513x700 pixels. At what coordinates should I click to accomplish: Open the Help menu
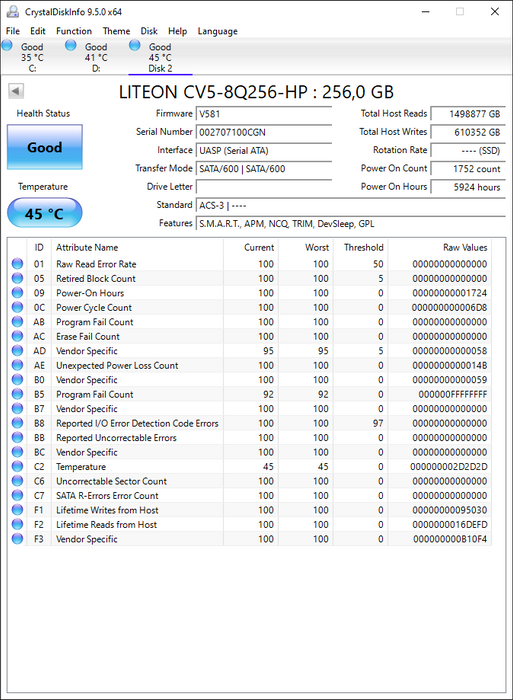coord(177,31)
